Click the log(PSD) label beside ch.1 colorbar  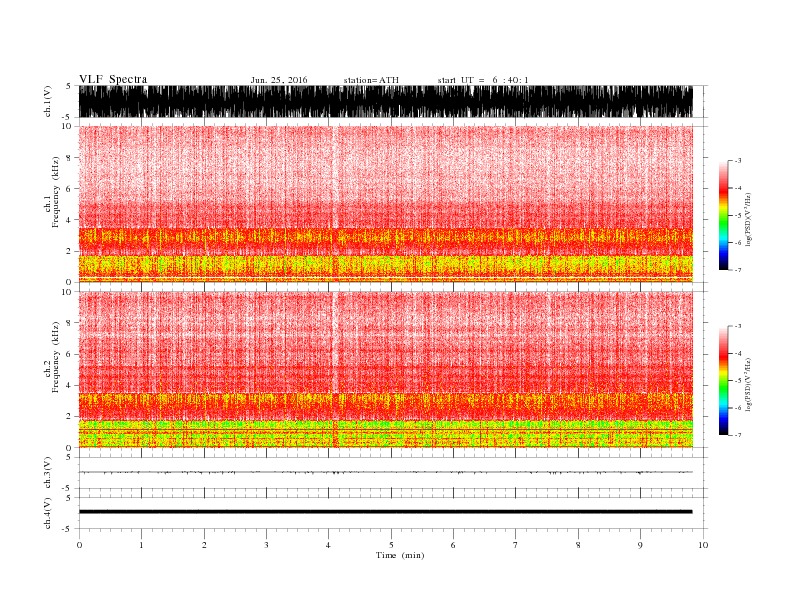tap(749, 219)
